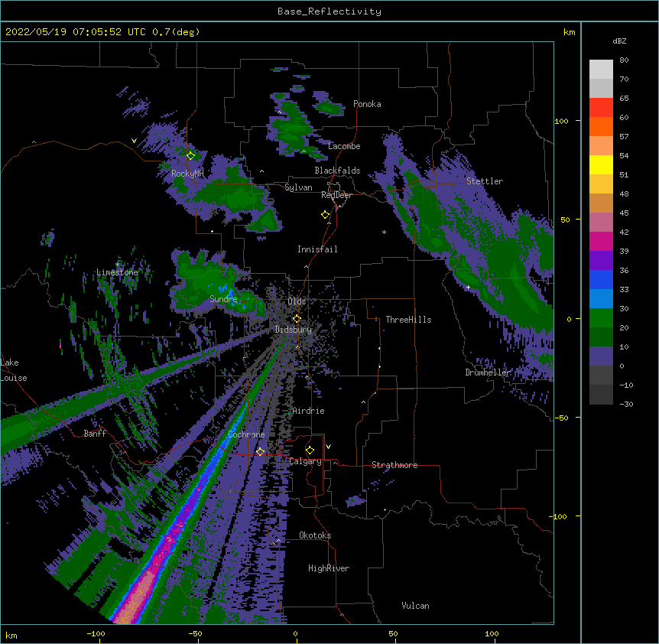Select the orange 57-60 dBZ legend swatch
659x644 pixels.
coord(601,126)
